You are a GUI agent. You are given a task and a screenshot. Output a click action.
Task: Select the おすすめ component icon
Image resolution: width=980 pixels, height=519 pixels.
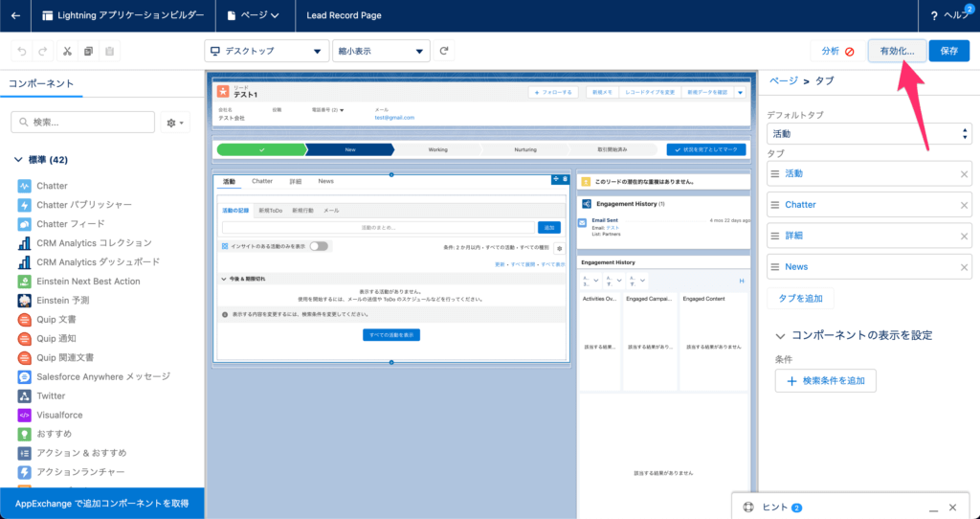pos(24,434)
